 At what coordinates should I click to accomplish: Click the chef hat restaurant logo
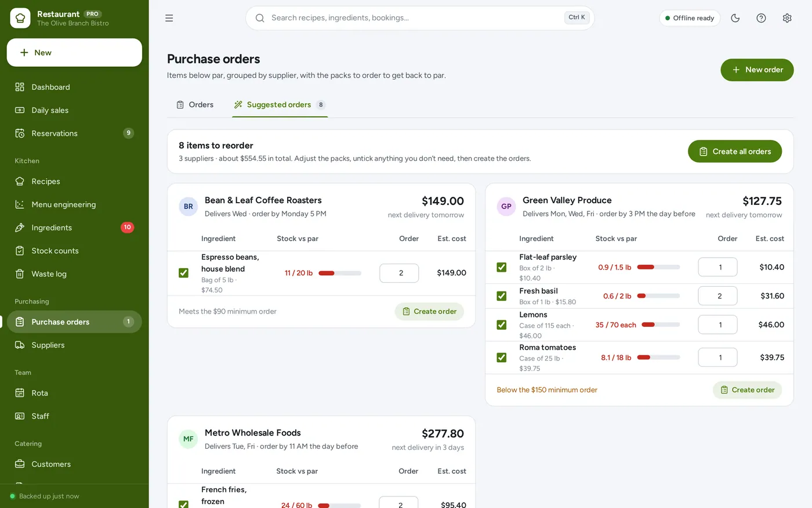pos(20,18)
